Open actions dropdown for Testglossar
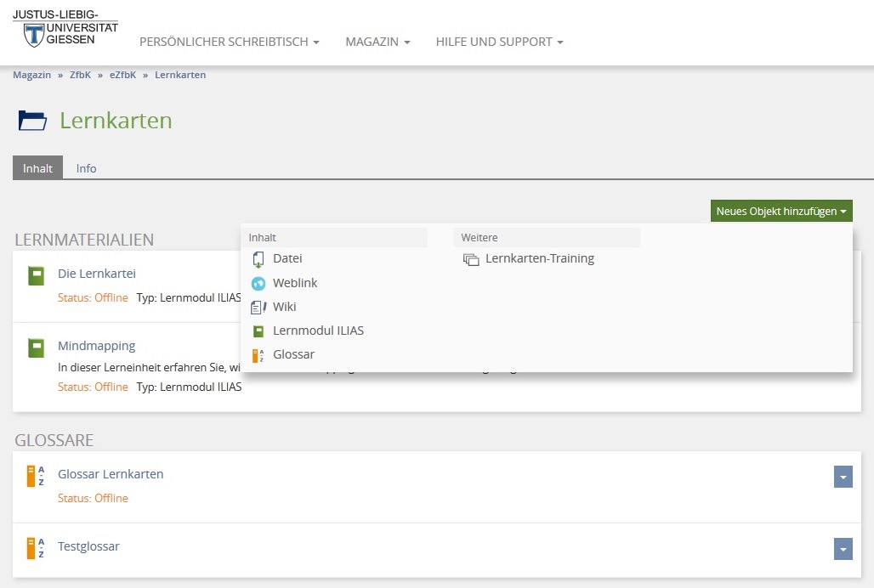The image size is (874, 588). (x=843, y=550)
